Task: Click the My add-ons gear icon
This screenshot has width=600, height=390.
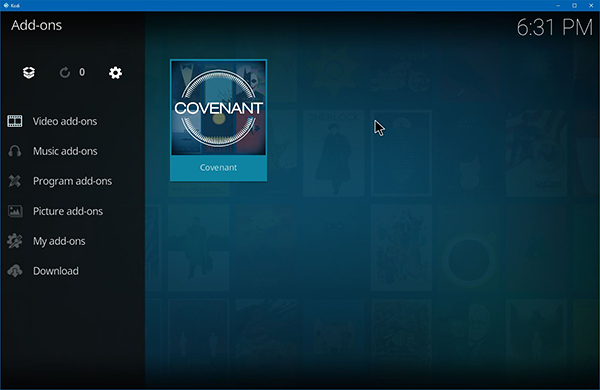Action: [x=15, y=241]
